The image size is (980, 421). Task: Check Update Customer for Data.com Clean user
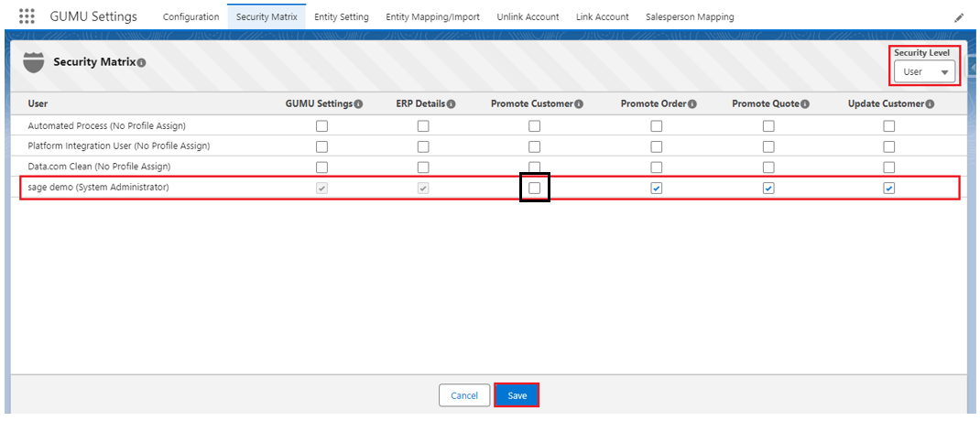(x=888, y=167)
